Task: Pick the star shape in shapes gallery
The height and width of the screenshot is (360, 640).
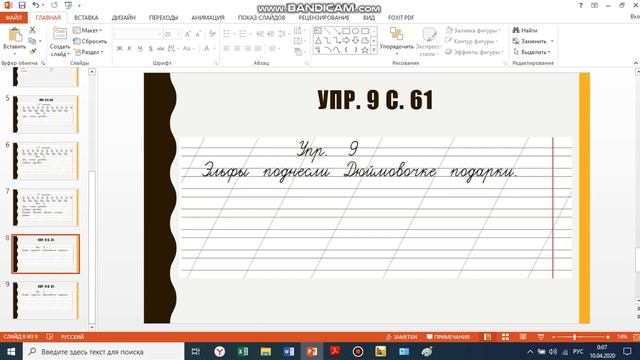Action: pyautogui.click(x=364, y=50)
